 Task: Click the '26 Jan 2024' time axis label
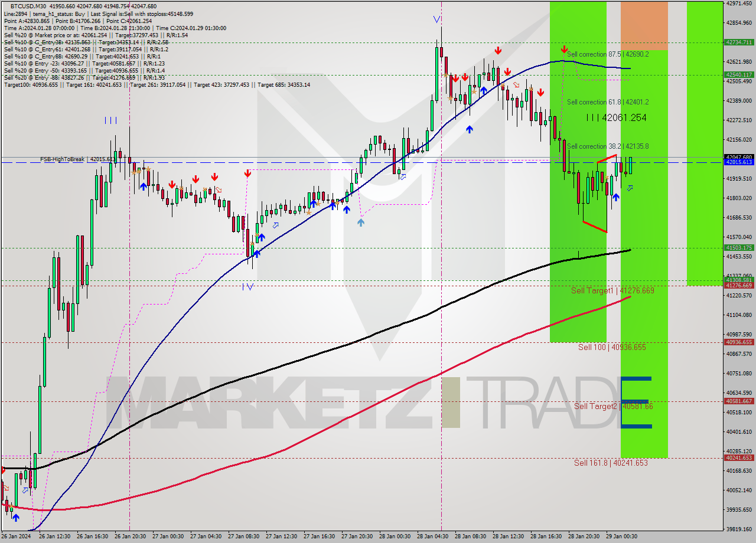(x=15, y=537)
